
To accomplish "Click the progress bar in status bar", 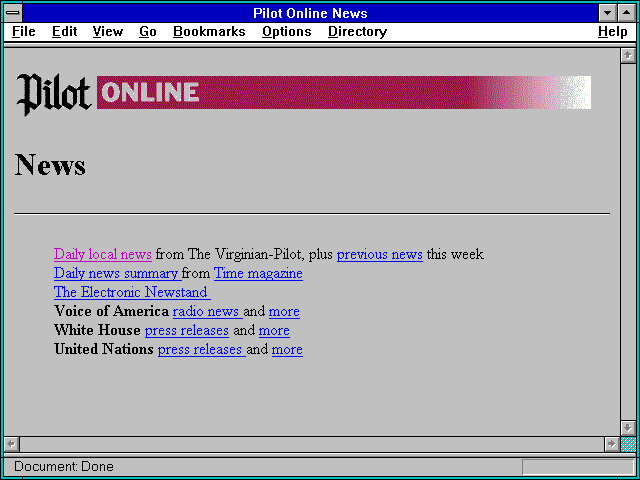I will click(x=578, y=467).
